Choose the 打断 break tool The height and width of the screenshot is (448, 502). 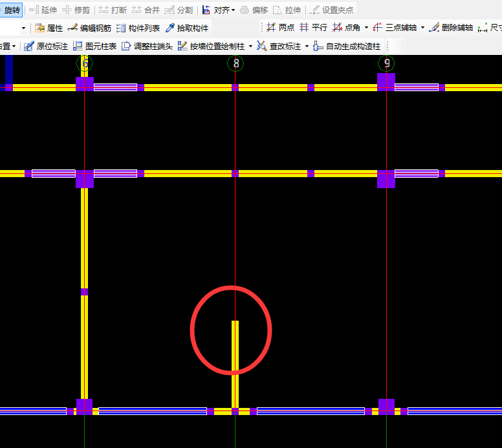pos(113,10)
